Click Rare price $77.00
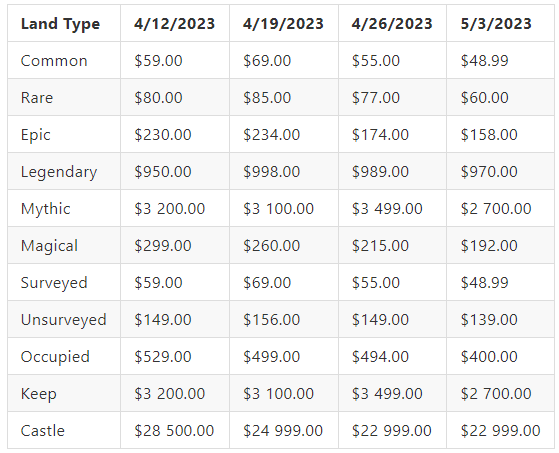The image size is (559, 453). tap(376, 98)
